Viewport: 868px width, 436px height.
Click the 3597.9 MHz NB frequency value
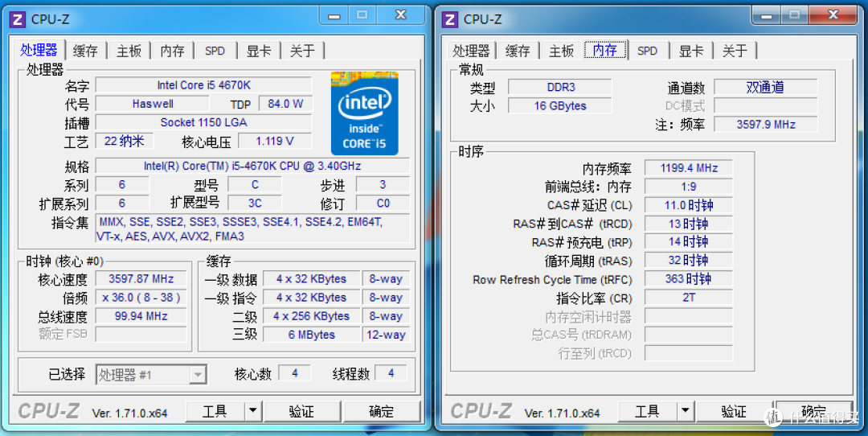click(x=766, y=124)
